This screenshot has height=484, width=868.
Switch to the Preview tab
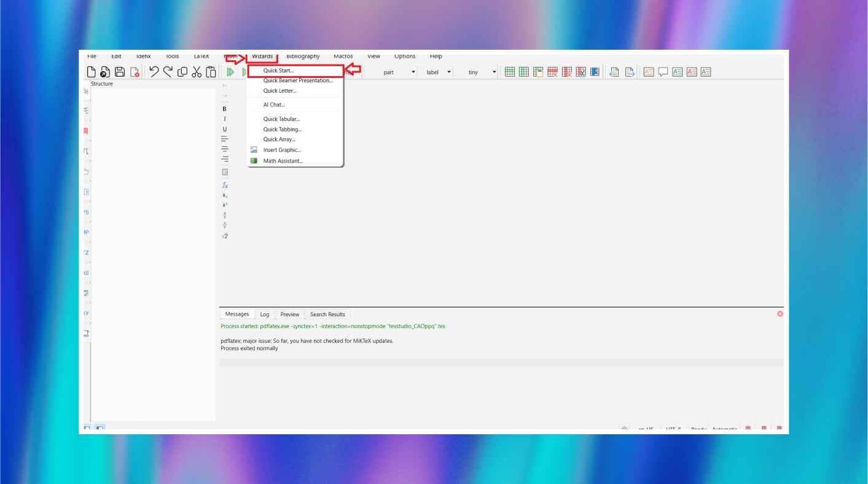coord(290,314)
